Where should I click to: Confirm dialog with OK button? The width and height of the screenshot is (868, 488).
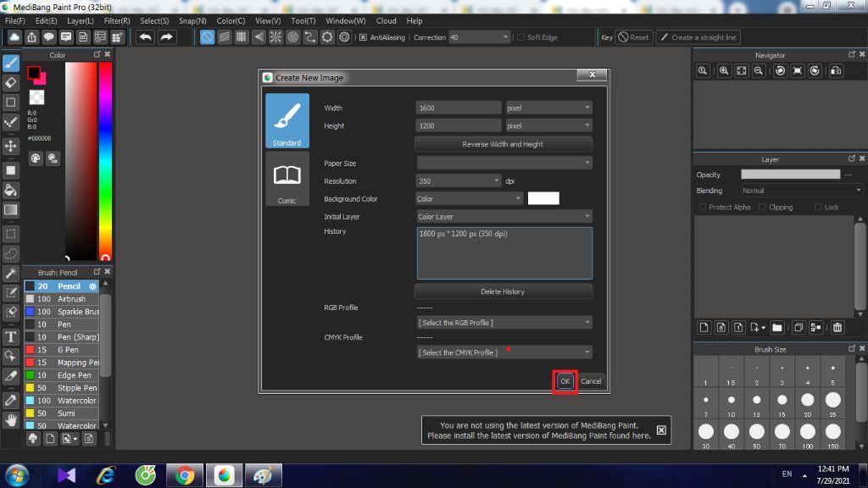click(x=565, y=381)
